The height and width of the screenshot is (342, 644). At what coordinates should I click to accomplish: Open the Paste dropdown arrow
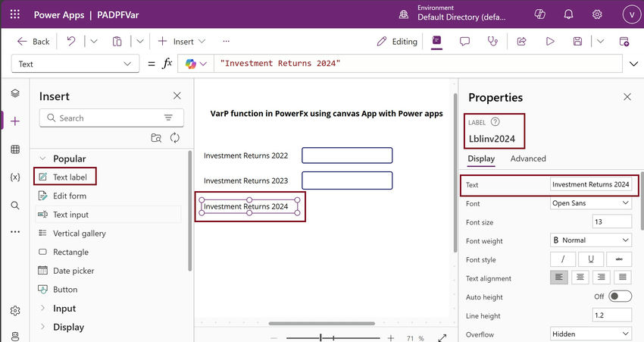140,41
